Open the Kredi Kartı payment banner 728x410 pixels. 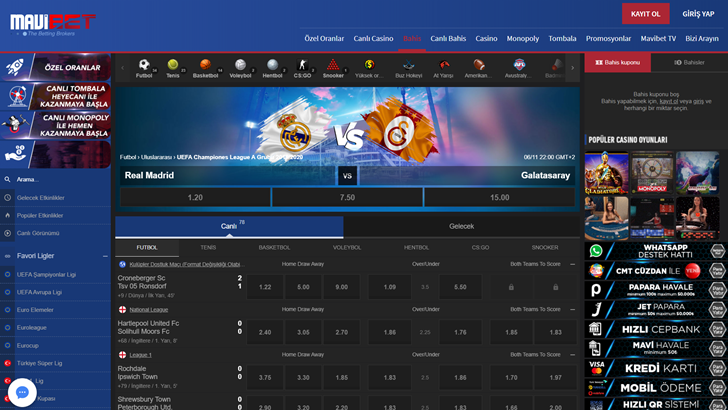656,368
